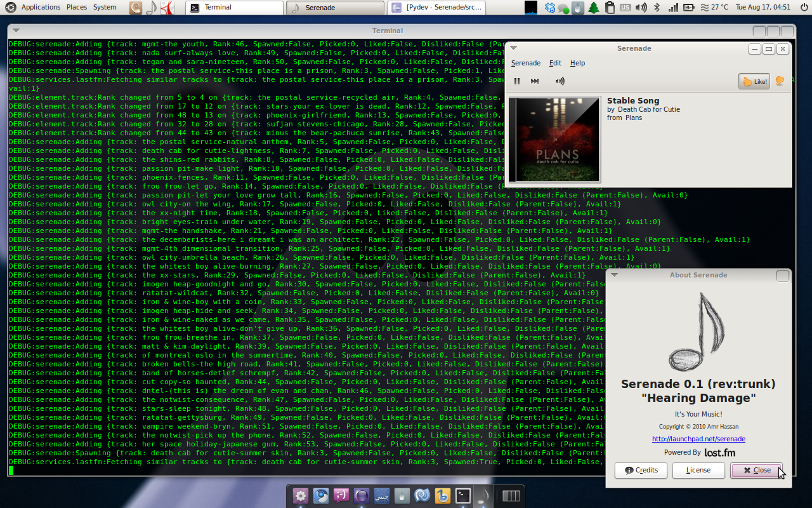Click the last.fm logo in About dialog
The image size is (812, 508).
pyautogui.click(x=719, y=453)
